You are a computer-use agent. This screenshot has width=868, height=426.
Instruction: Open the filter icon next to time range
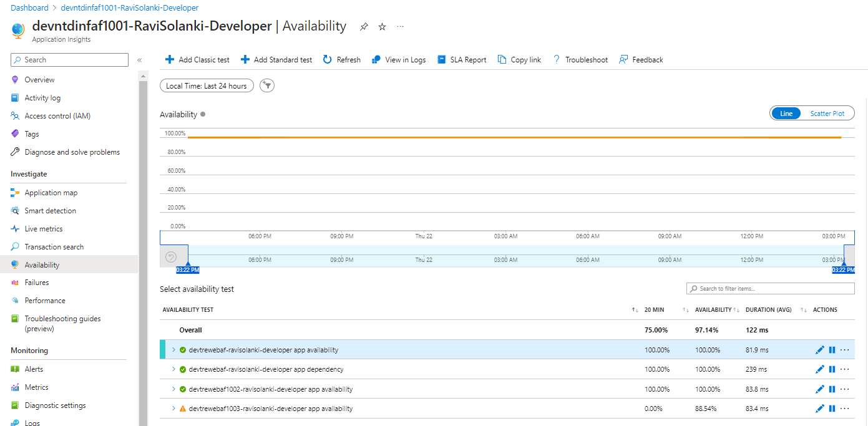266,85
